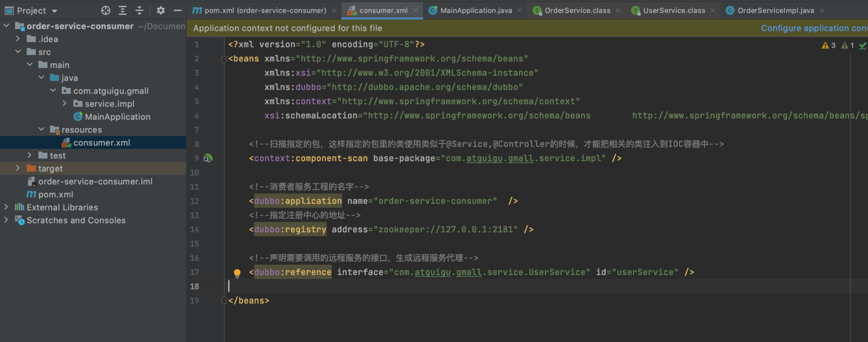Click the External Libraries icon
This screenshot has height=342, width=868.
tap(20, 207)
